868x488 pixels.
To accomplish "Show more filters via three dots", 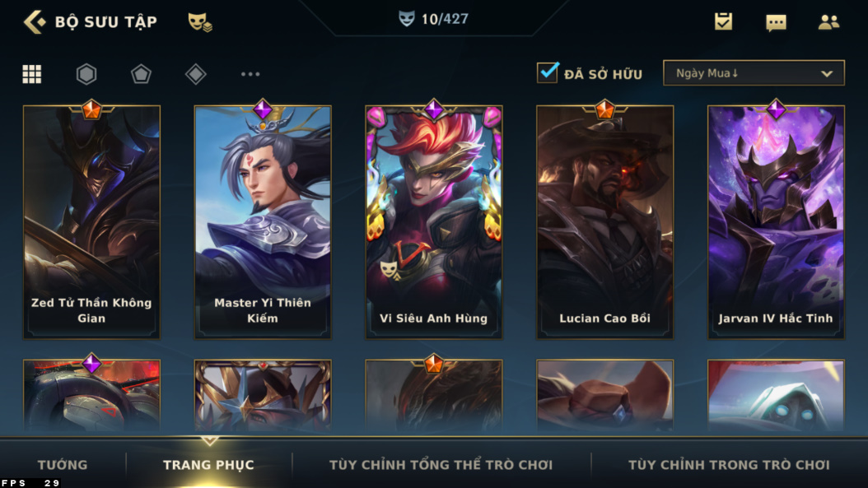I will coord(250,74).
